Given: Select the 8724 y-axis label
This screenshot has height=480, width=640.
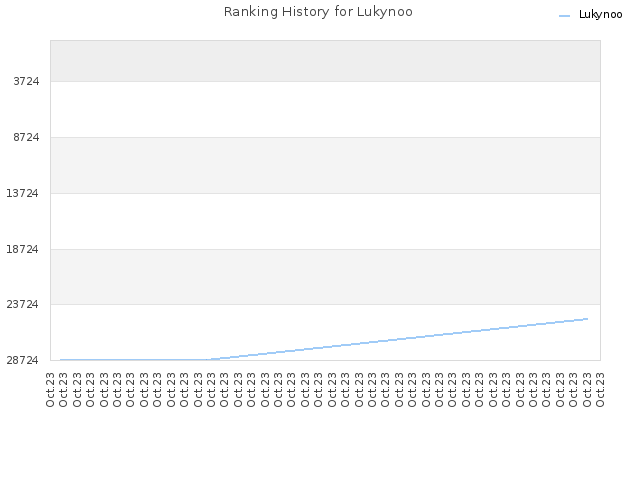Looking at the screenshot, I should [26, 137].
